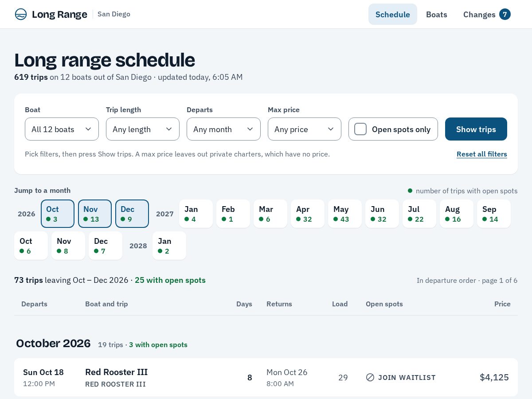The height and width of the screenshot is (399, 532).
Task: Jump to Aug 2027 with 16 open trips
Action: coord(457,214)
